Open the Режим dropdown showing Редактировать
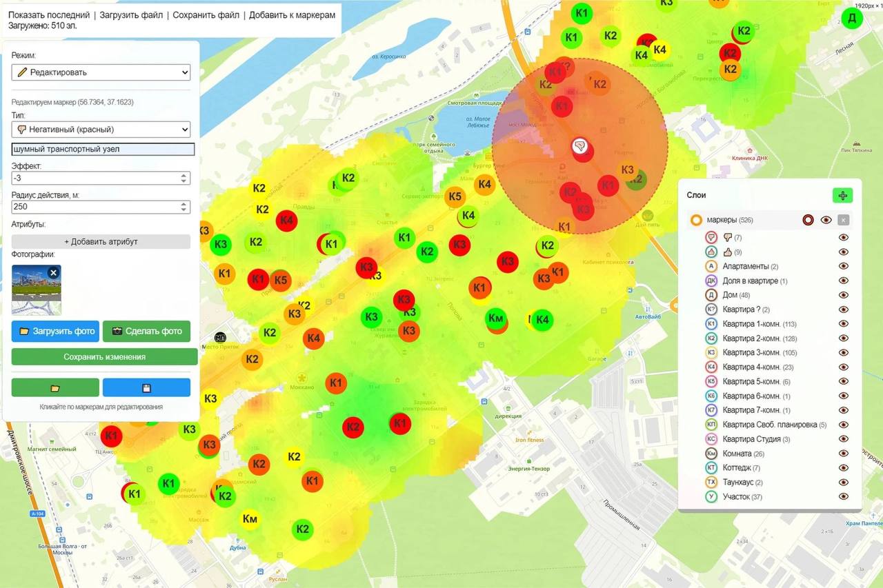 (101, 72)
